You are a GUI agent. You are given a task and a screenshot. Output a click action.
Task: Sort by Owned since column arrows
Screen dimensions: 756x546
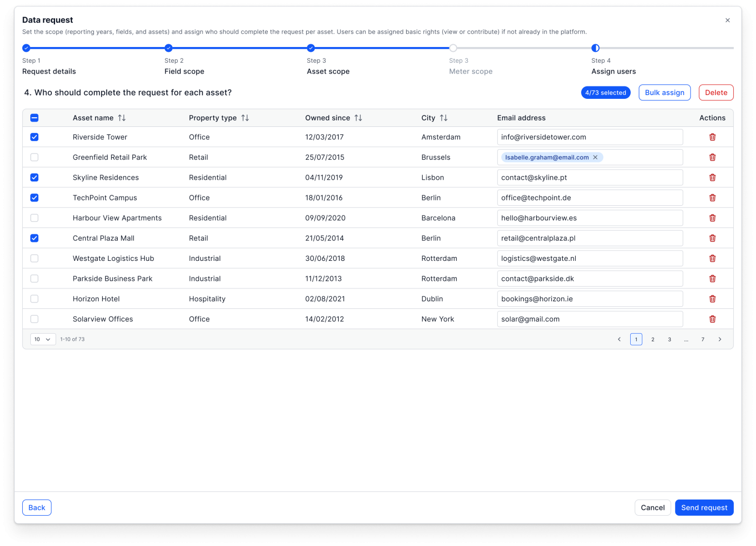(x=358, y=118)
